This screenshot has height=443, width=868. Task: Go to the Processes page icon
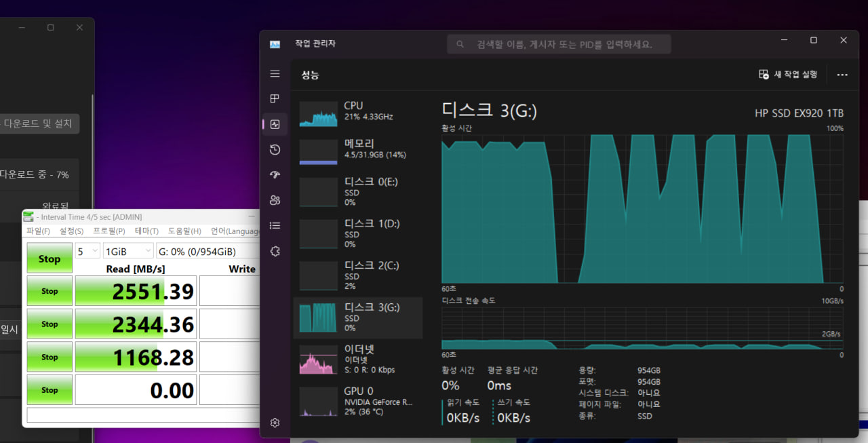(x=275, y=99)
